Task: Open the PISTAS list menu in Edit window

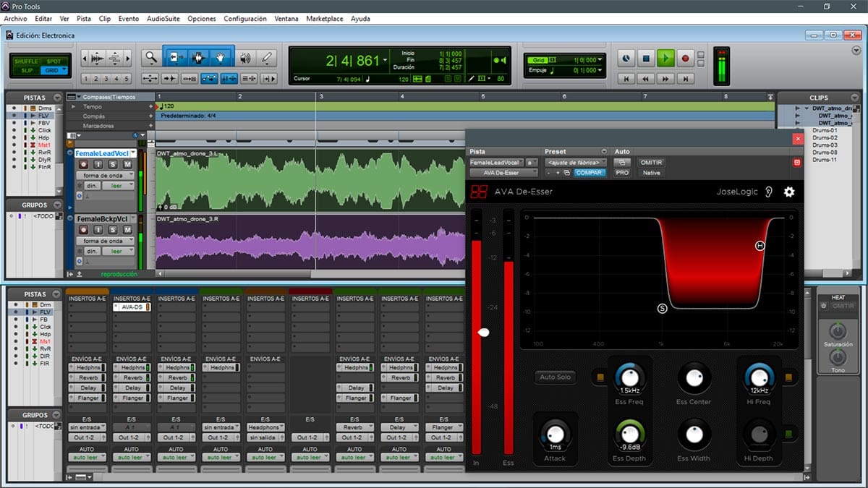Action: click(56, 98)
